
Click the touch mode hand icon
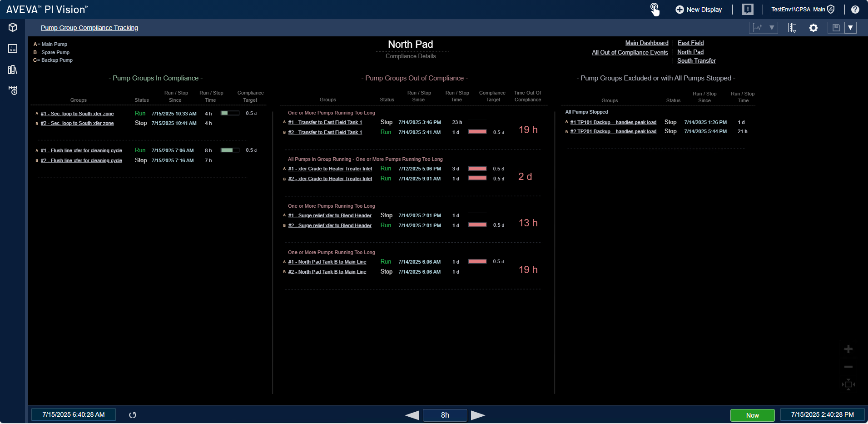point(655,10)
